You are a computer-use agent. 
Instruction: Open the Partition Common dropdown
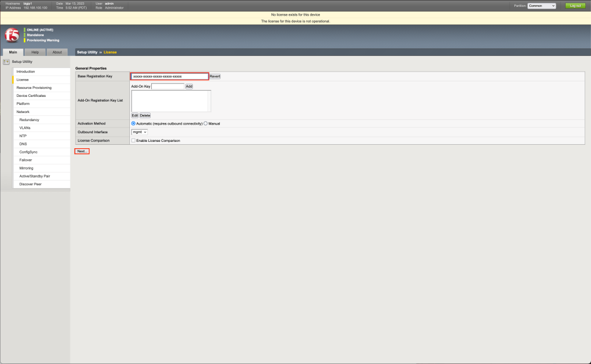(542, 6)
